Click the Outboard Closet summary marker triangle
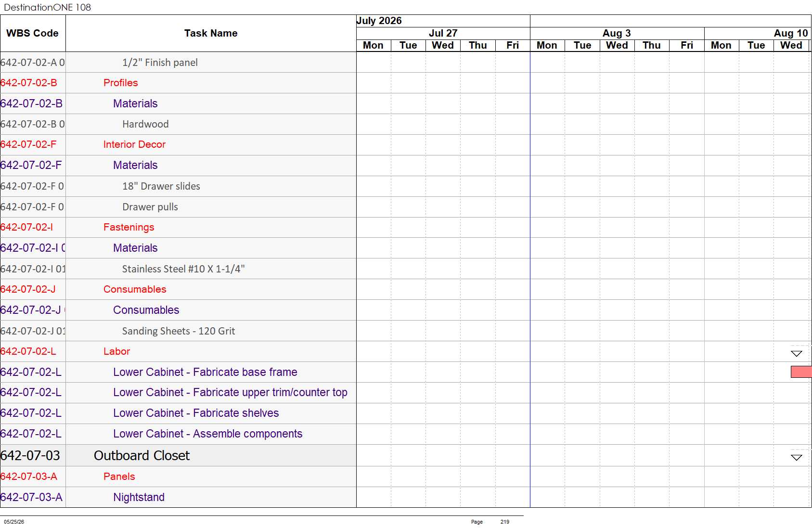The width and height of the screenshot is (812, 528). [x=797, y=458]
